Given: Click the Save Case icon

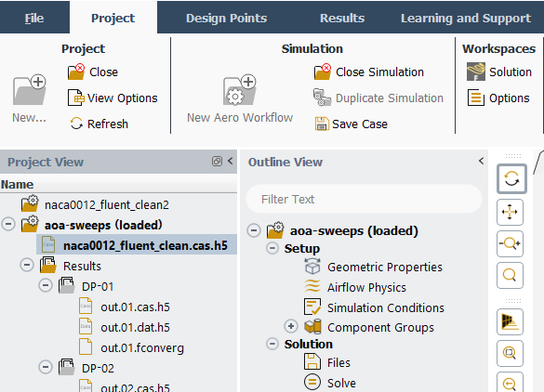Looking at the screenshot, I should [322, 124].
